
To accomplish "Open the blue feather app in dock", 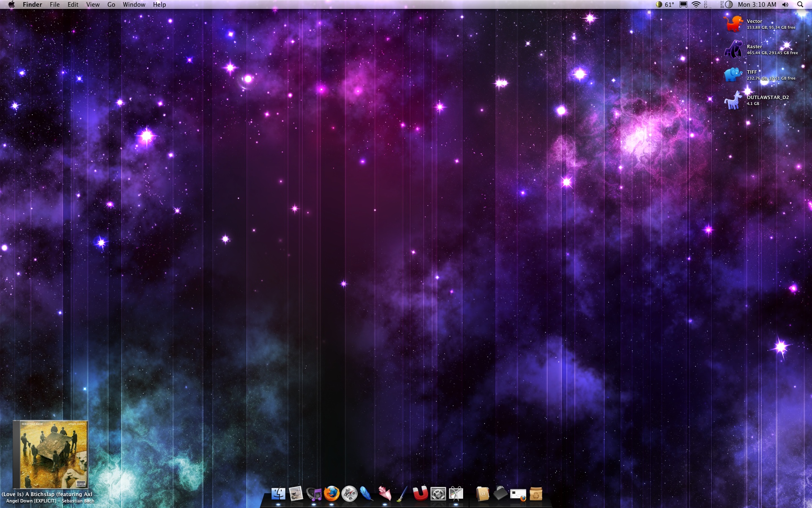I will click(x=367, y=494).
